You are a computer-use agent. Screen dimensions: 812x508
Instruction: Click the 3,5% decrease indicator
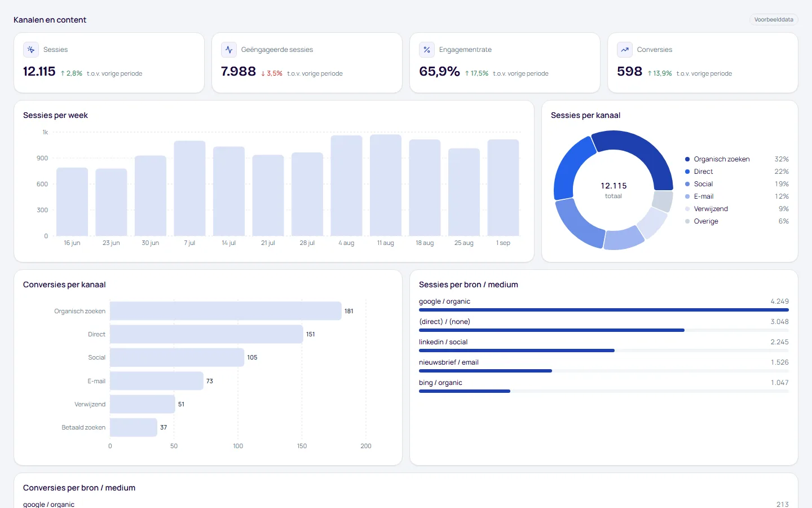pyautogui.click(x=272, y=73)
